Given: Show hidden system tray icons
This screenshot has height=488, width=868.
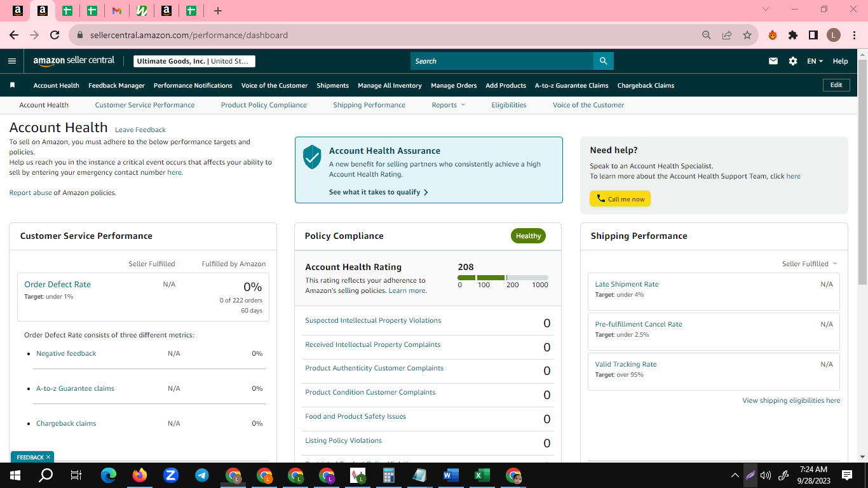Looking at the screenshot, I should (x=735, y=475).
